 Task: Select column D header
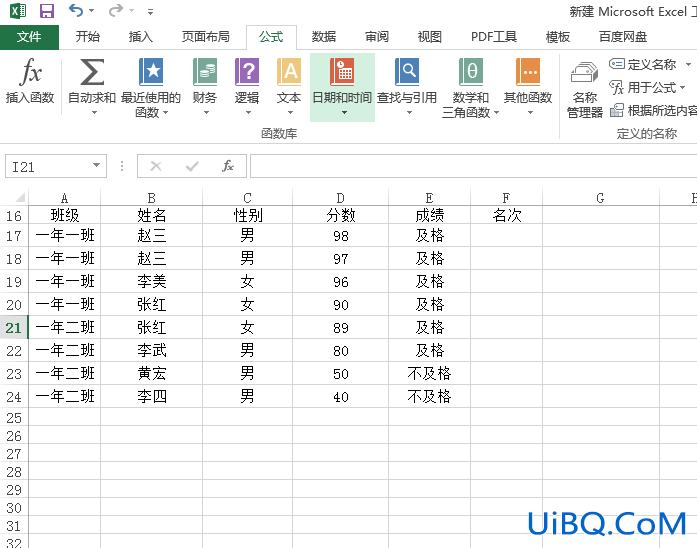pos(340,198)
